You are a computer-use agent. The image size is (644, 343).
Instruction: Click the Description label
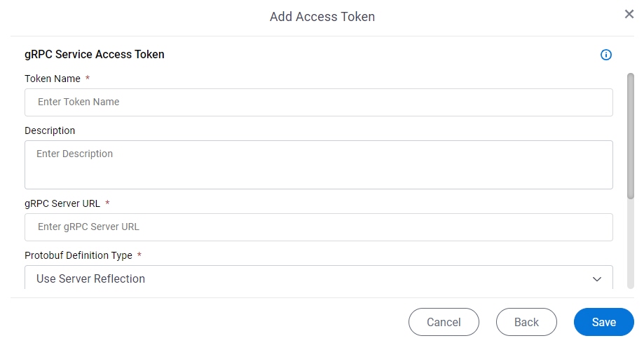[x=50, y=130]
